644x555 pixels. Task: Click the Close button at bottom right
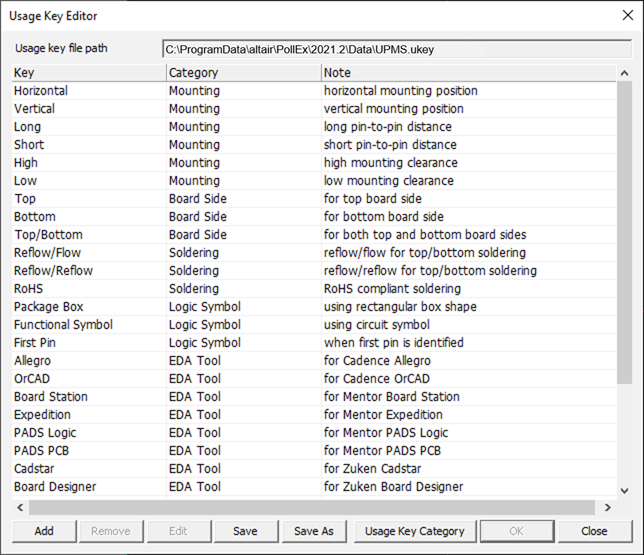(594, 531)
